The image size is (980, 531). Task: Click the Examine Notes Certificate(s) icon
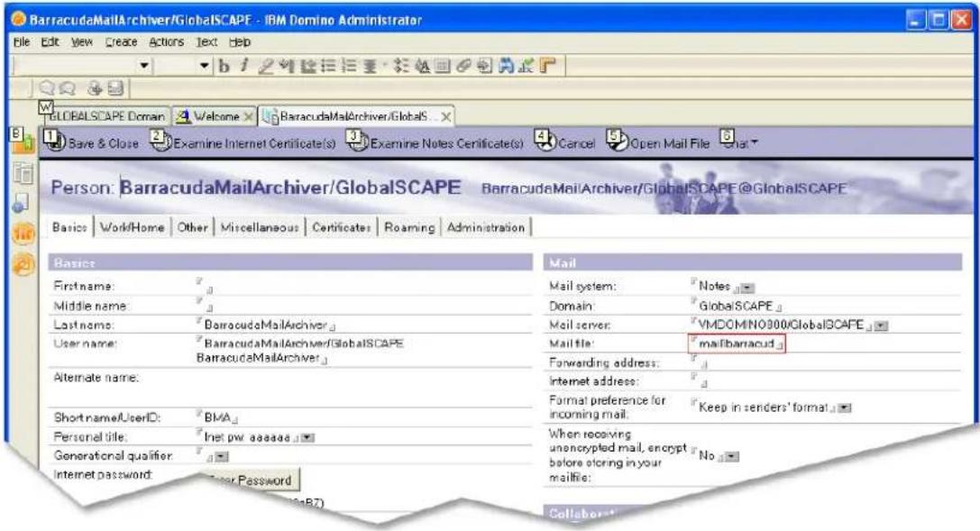[x=357, y=142]
